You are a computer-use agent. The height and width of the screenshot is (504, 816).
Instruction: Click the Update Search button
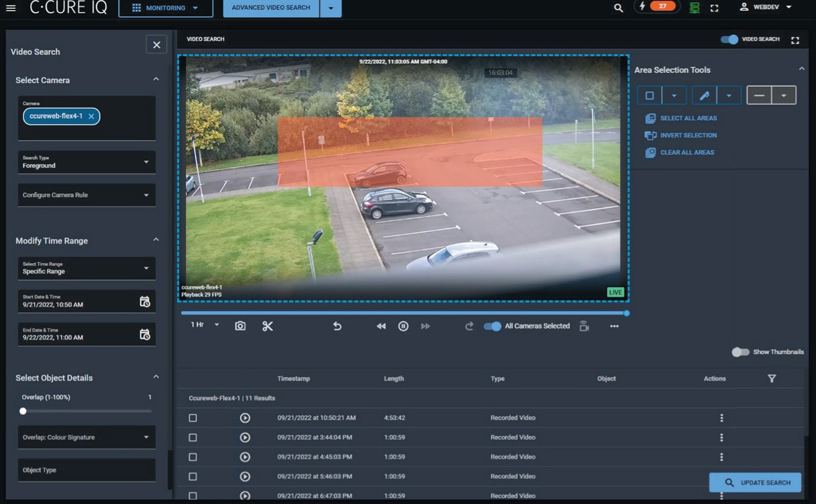pos(755,483)
